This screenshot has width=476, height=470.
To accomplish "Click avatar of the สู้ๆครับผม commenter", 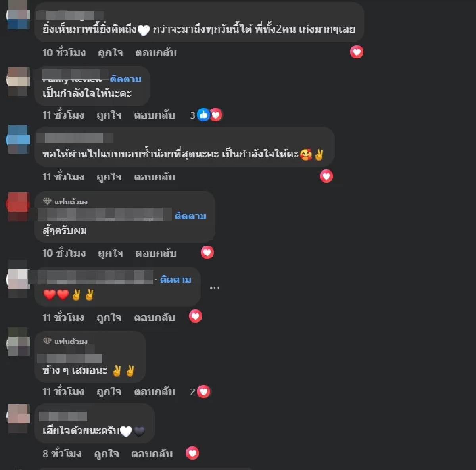I will [x=18, y=207].
